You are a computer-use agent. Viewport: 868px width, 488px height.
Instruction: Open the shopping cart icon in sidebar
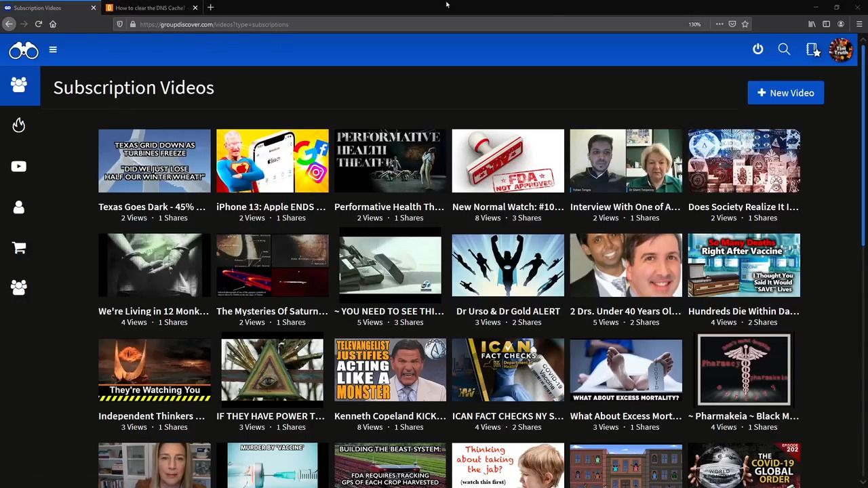coord(19,248)
